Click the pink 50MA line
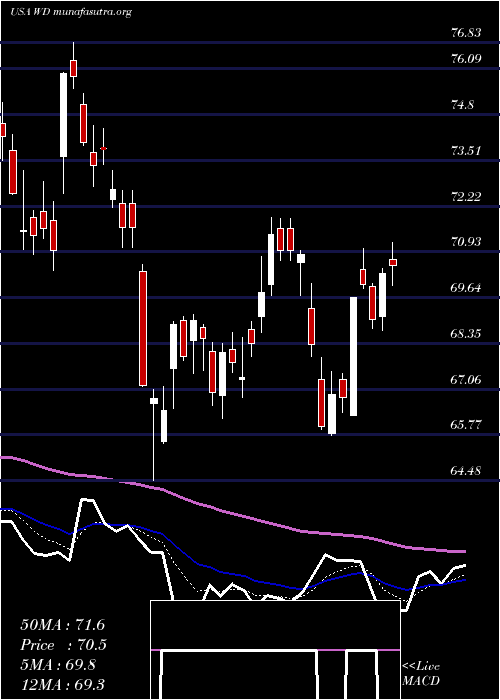500x700 pixels. tap(232, 512)
